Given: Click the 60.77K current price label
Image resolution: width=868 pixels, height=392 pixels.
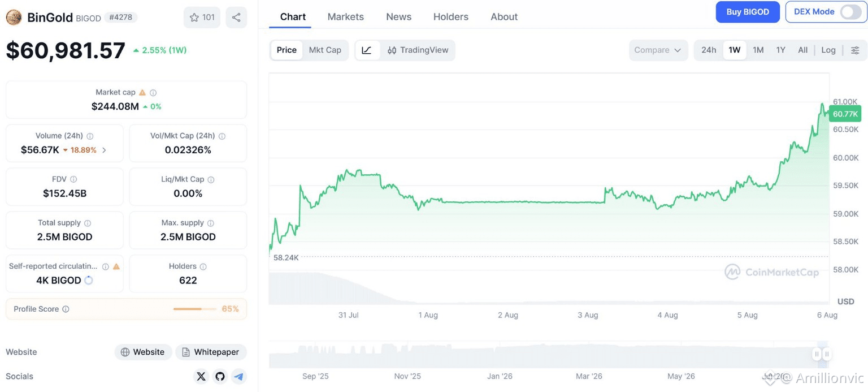Looking at the screenshot, I should 845,114.
